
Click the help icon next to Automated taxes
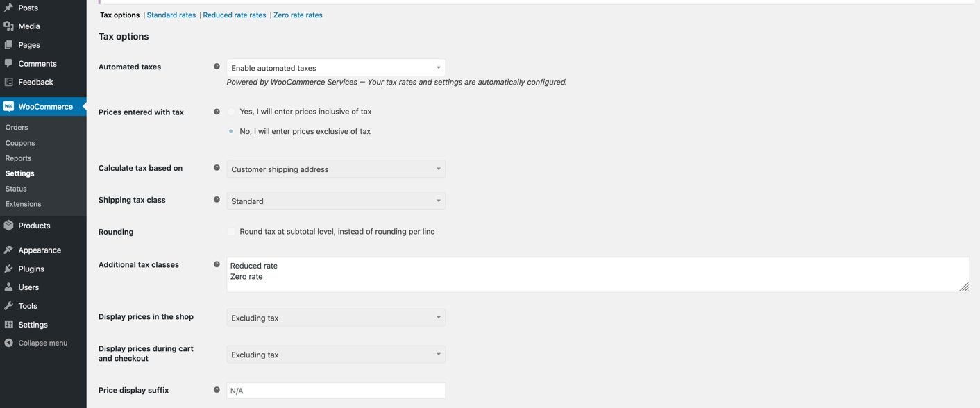pyautogui.click(x=217, y=66)
